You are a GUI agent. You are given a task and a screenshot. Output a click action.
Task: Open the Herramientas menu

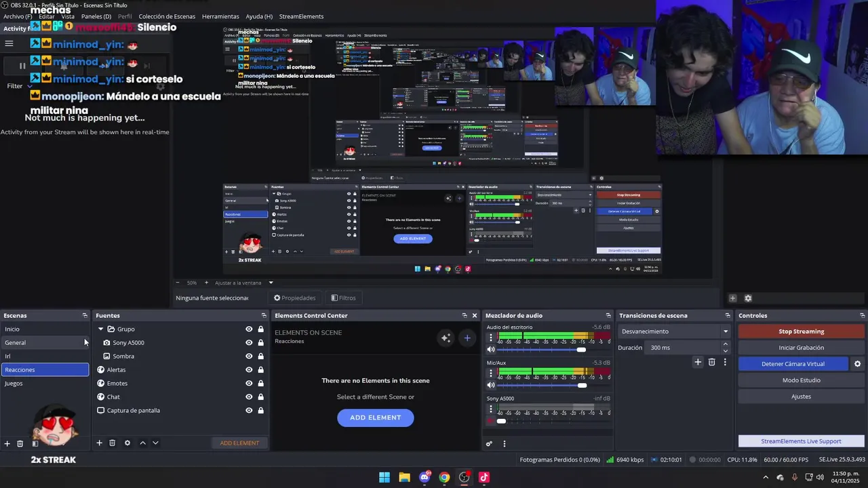[x=220, y=16]
